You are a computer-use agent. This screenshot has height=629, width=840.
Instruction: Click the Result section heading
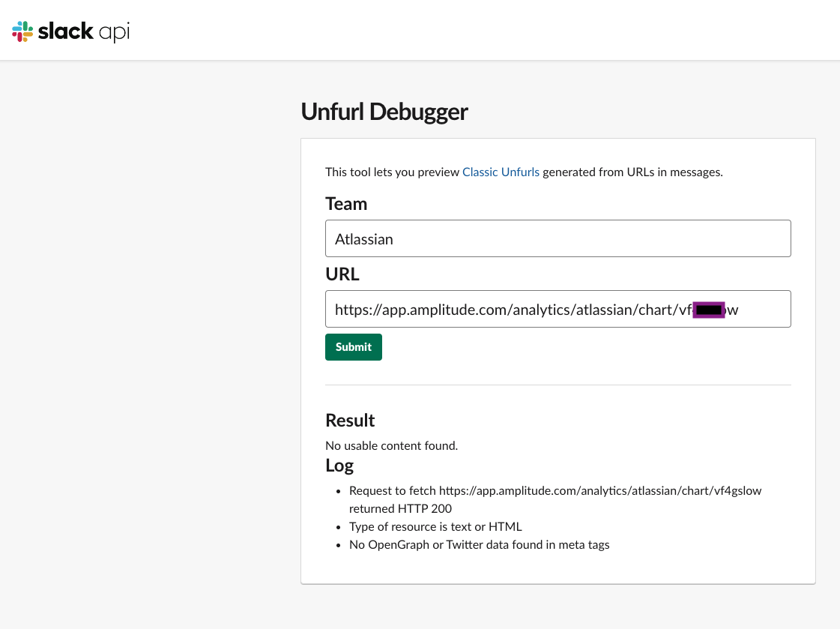tap(350, 420)
